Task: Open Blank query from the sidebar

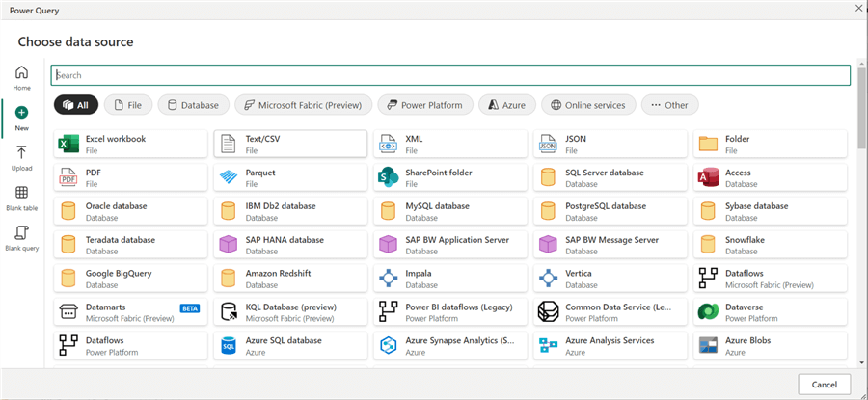Action: 21,237
